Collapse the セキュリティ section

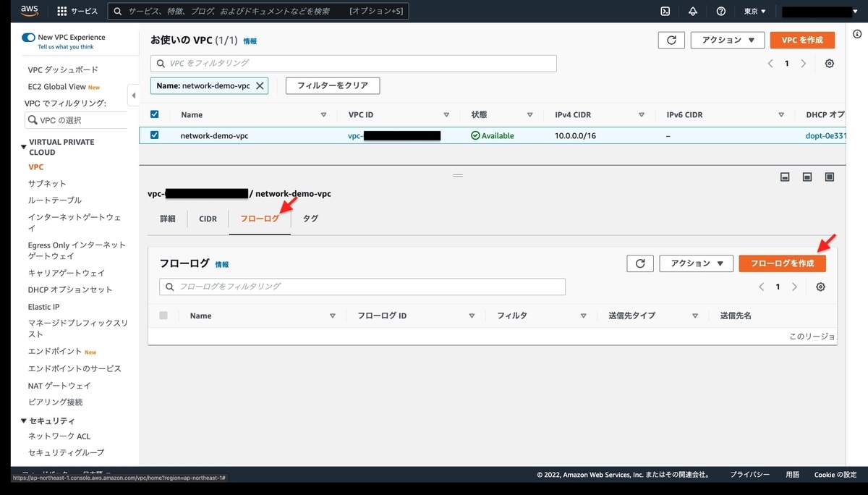tap(24, 421)
